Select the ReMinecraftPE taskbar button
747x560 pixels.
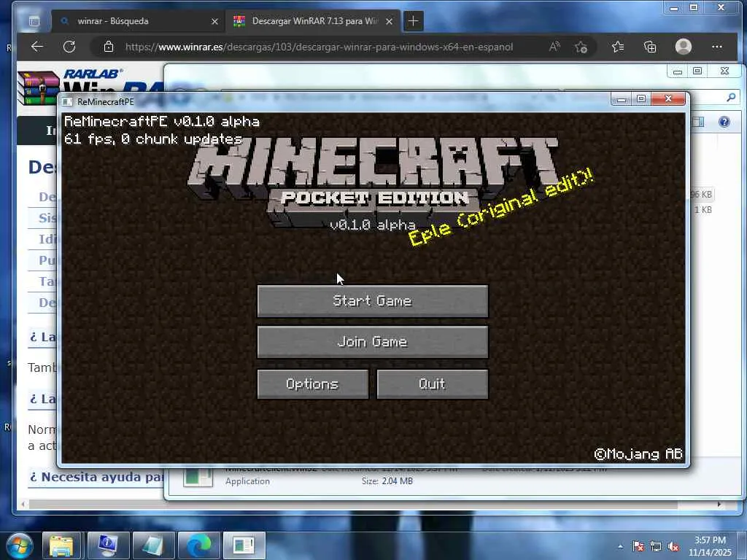tap(244, 545)
